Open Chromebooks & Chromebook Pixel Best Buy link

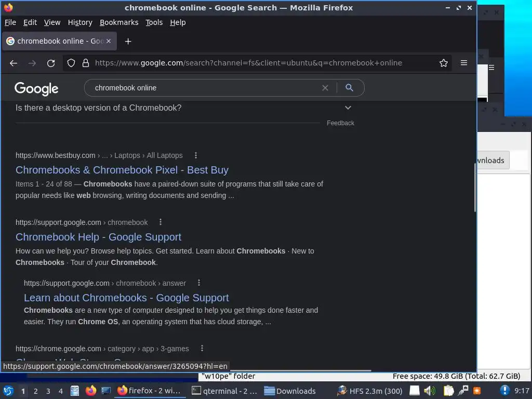(122, 170)
